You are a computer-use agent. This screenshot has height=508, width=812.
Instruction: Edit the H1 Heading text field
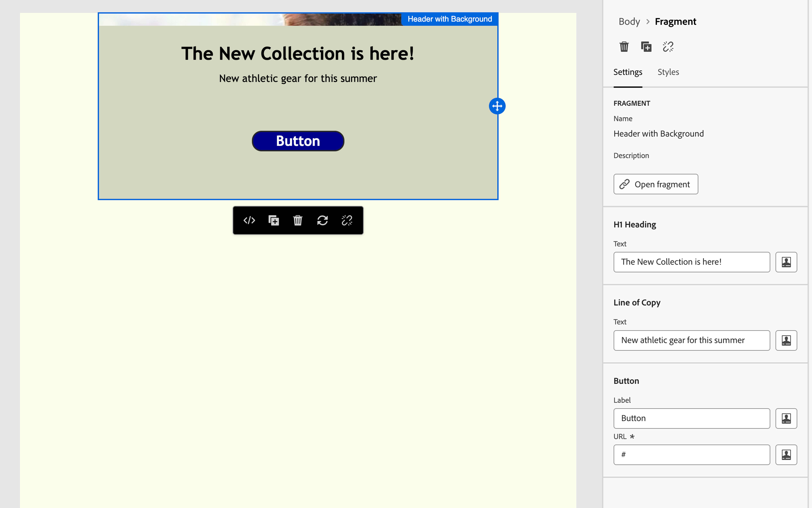pyautogui.click(x=691, y=262)
